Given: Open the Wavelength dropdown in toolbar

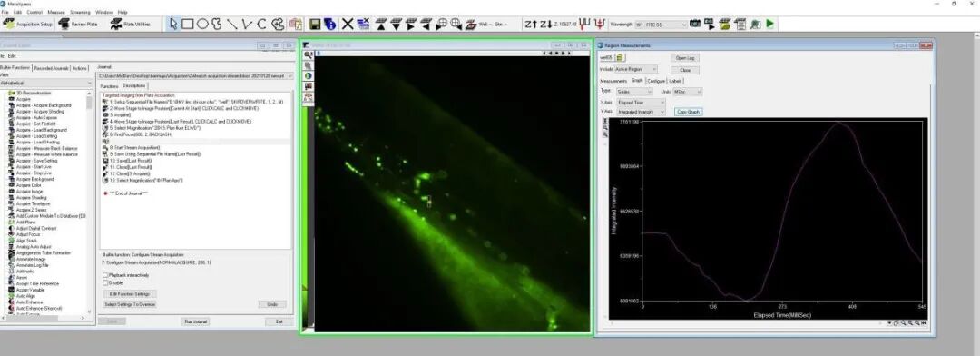Looking at the screenshot, I should (661, 25).
